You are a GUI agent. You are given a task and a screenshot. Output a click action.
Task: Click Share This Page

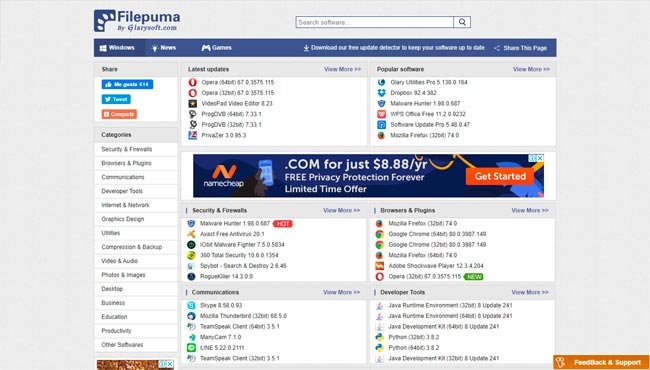tap(520, 48)
